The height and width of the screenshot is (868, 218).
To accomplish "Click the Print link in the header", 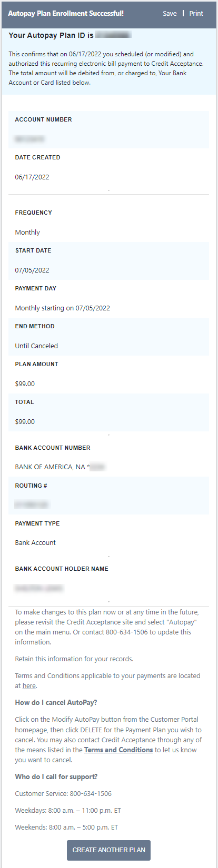I will [196, 14].
